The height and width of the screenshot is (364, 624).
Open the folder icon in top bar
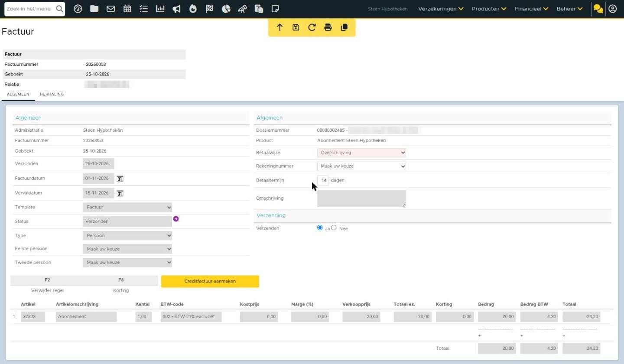pyautogui.click(x=94, y=9)
